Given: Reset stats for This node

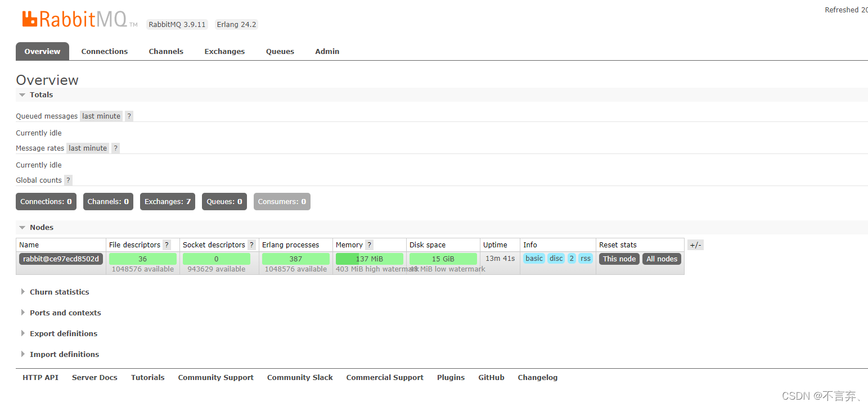Looking at the screenshot, I should [x=619, y=259].
